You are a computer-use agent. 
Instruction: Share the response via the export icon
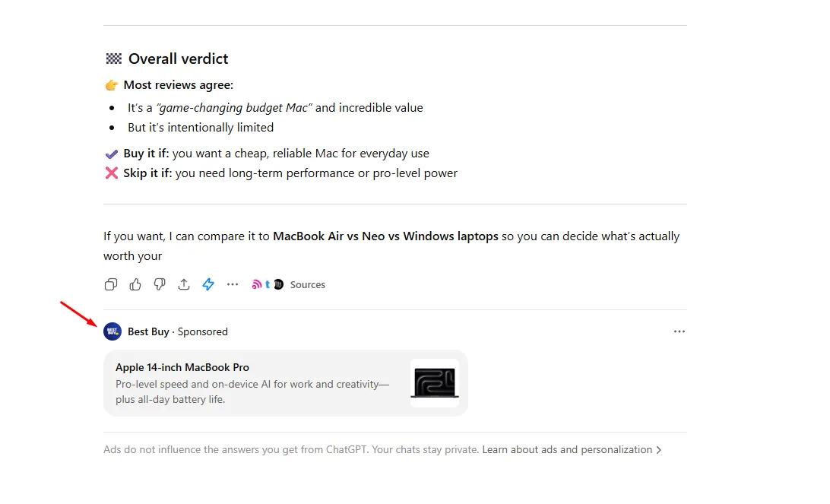point(184,284)
